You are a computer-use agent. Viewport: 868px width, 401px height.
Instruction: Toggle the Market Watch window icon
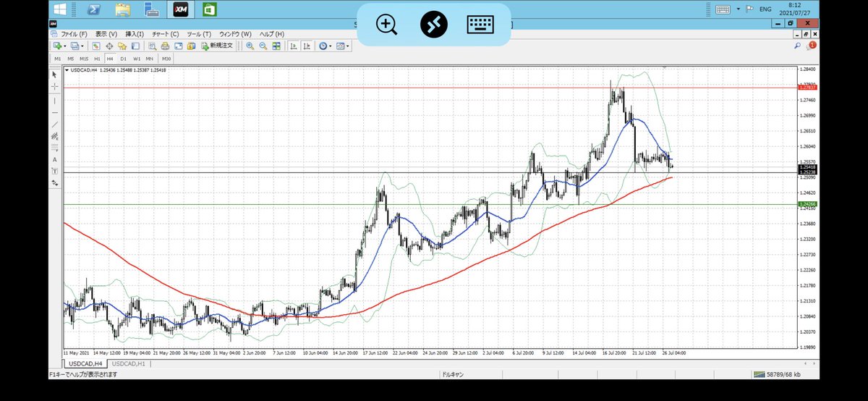click(96, 46)
